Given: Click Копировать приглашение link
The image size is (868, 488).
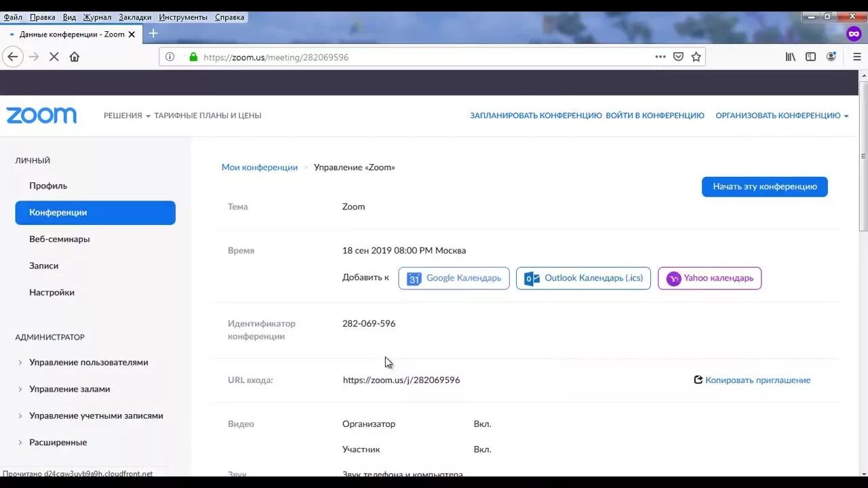Looking at the screenshot, I should 757,380.
